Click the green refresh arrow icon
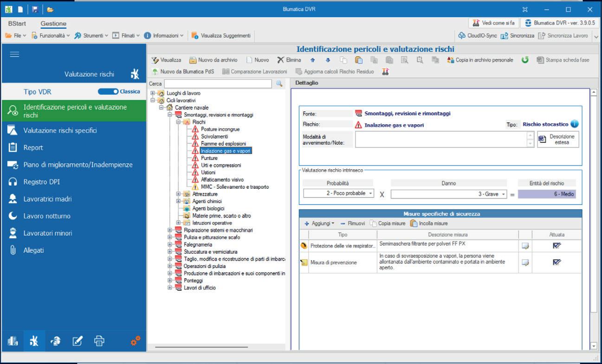The height and width of the screenshot is (364, 602). pos(525,60)
